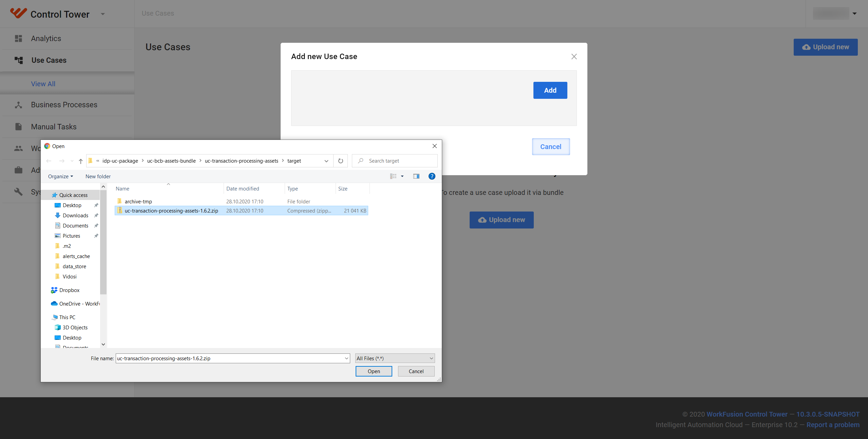Select the data_store folder in navigation pane
Screen dimensions: 868x439
pyautogui.click(x=74, y=267)
